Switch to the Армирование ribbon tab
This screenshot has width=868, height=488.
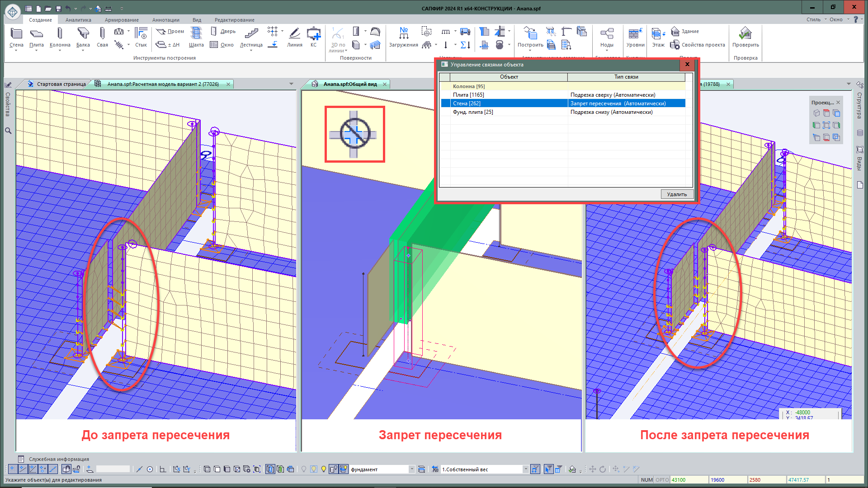coord(122,20)
